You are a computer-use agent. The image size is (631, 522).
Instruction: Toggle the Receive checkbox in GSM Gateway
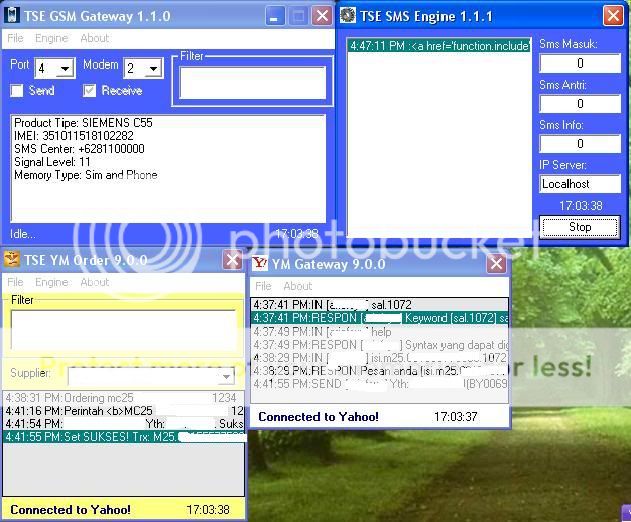[x=89, y=91]
